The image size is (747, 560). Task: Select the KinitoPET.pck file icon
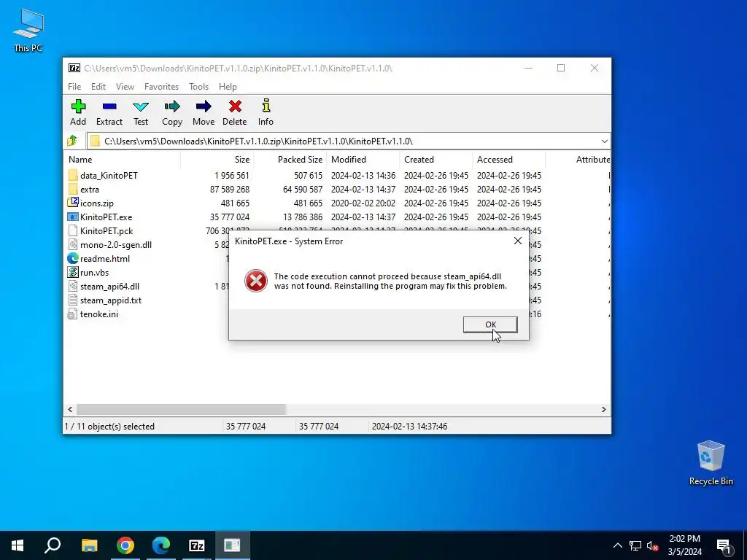pyautogui.click(x=73, y=230)
